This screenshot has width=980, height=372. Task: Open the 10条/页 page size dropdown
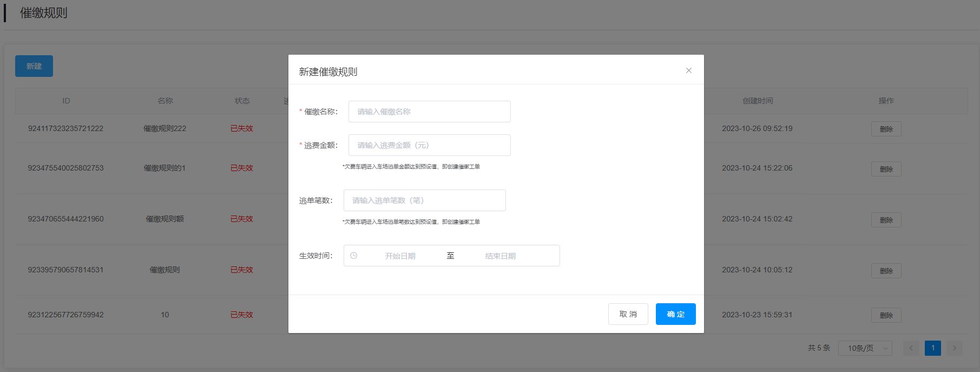click(x=865, y=348)
